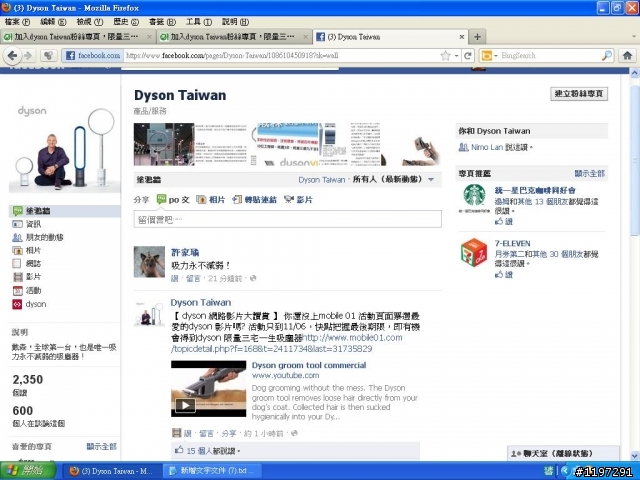Viewport: 640px width, 480px height.
Task: Open the bookmark star dropdown arrow
Action: (457, 56)
